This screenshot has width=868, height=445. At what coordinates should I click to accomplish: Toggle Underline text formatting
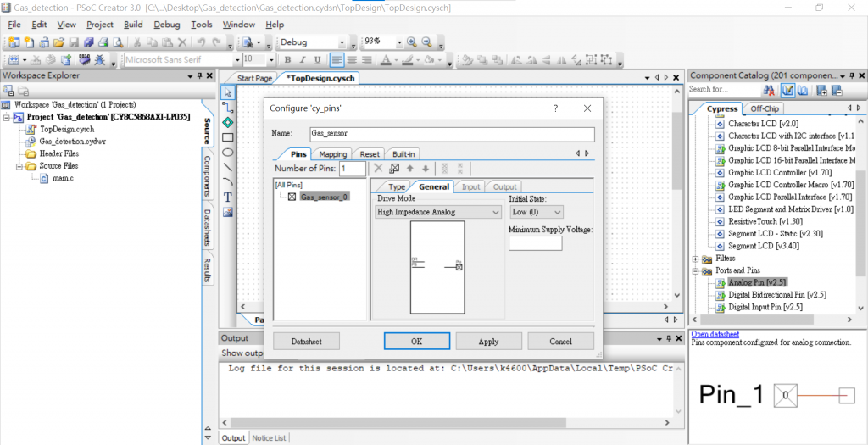point(317,60)
